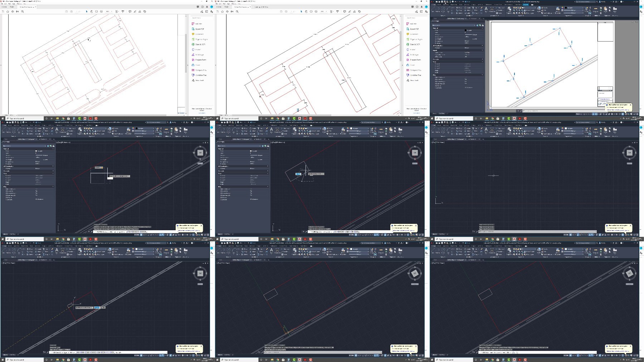The image size is (644, 362).
Task: Select the hand pan tool in zoomed-out Acrobat toolbar
Action: coord(92,11)
